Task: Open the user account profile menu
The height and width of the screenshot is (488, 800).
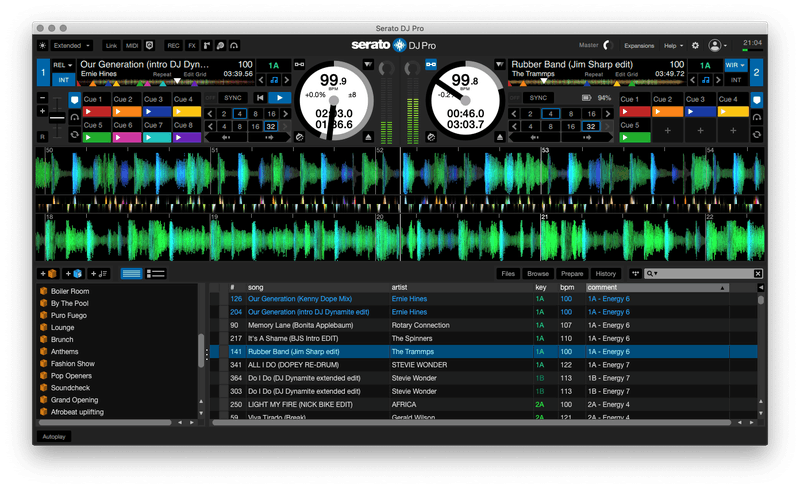Action: [x=716, y=45]
